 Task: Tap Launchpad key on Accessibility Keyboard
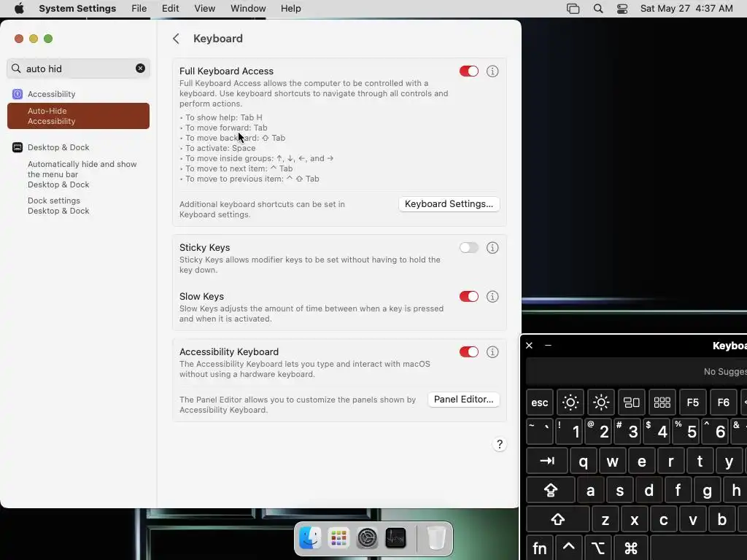[662, 402]
